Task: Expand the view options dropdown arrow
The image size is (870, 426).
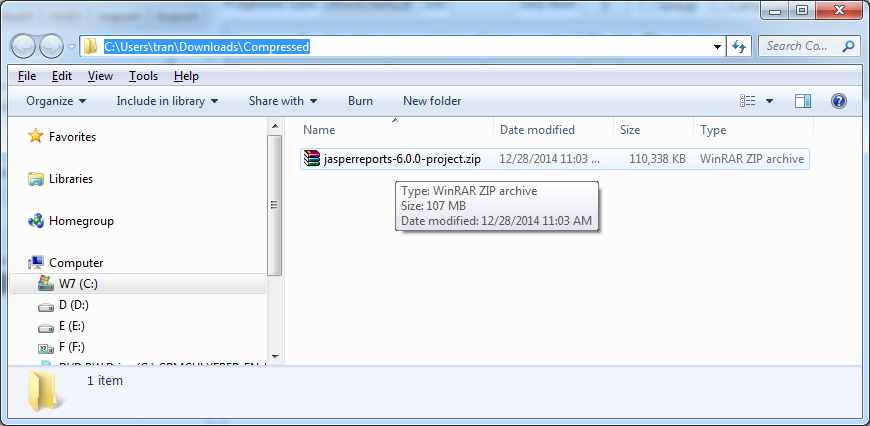Action: click(x=769, y=101)
